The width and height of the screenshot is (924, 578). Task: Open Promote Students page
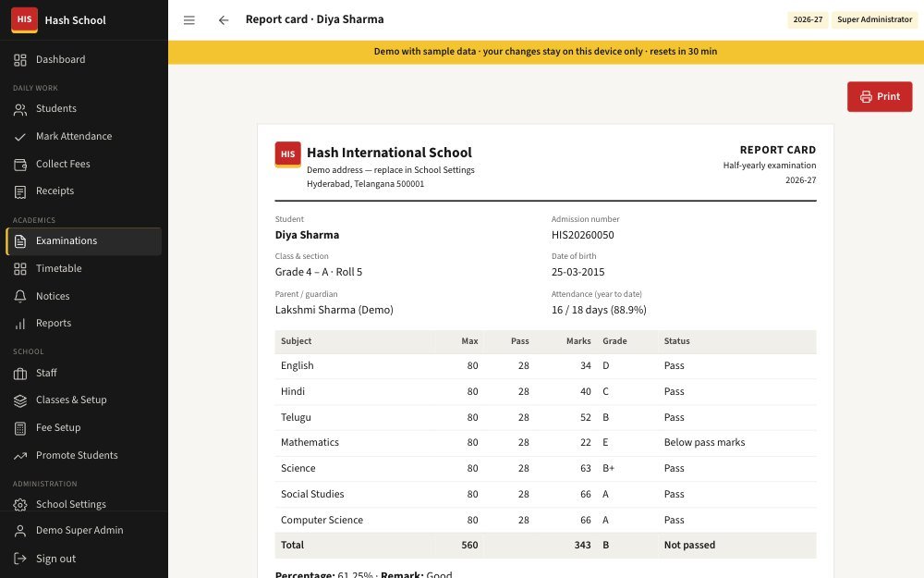click(x=84, y=455)
